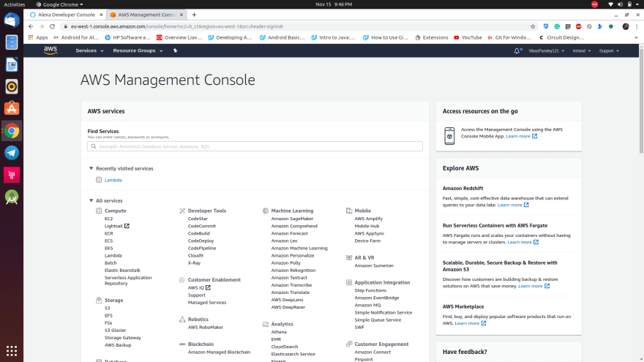Click the Blockchain category icon
Screen dimensions: 644x362
182,344
